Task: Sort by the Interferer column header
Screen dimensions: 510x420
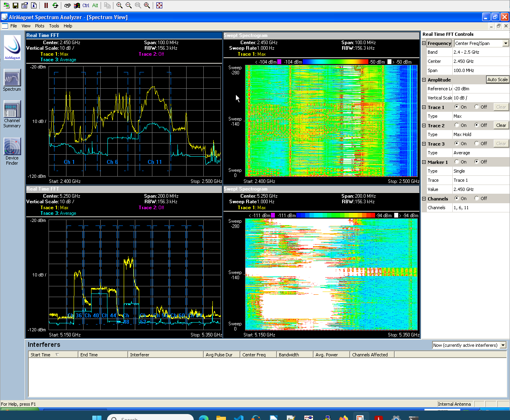Action: (165, 355)
